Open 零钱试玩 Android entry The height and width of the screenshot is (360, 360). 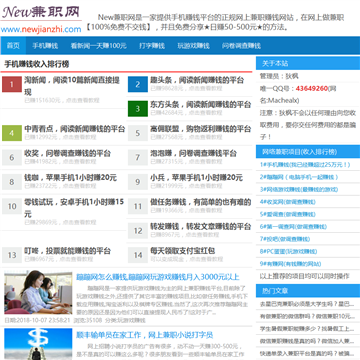point(74,208)
